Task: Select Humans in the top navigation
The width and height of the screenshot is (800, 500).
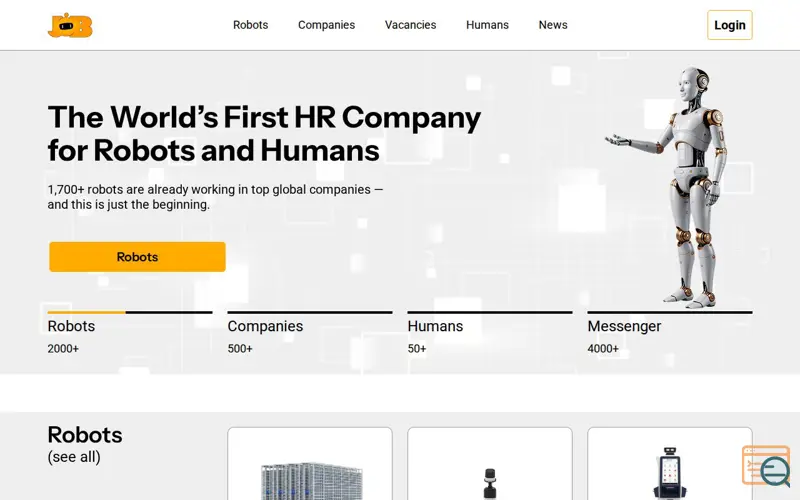Action: [487, 25]
